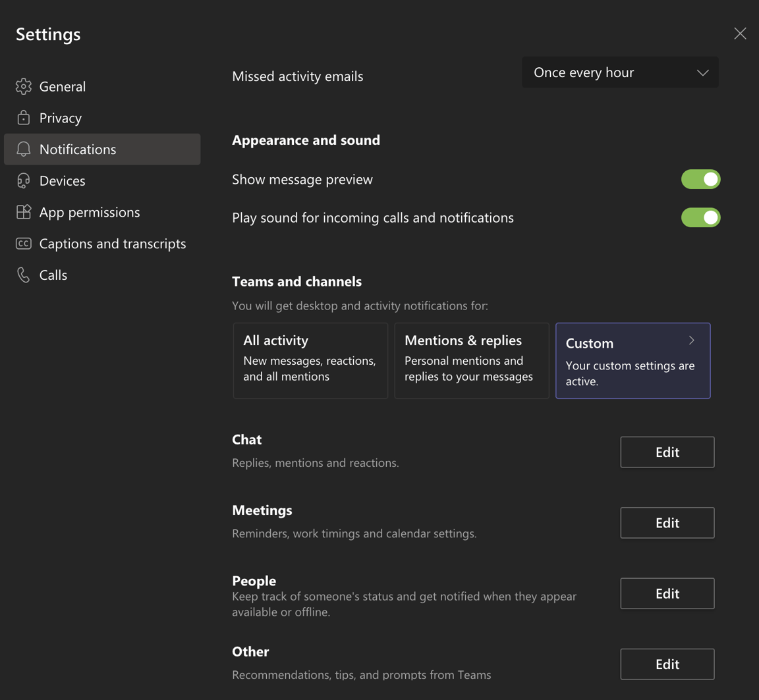
Task: Open Calls settings via the phone icon
Action: click(24, 275)
